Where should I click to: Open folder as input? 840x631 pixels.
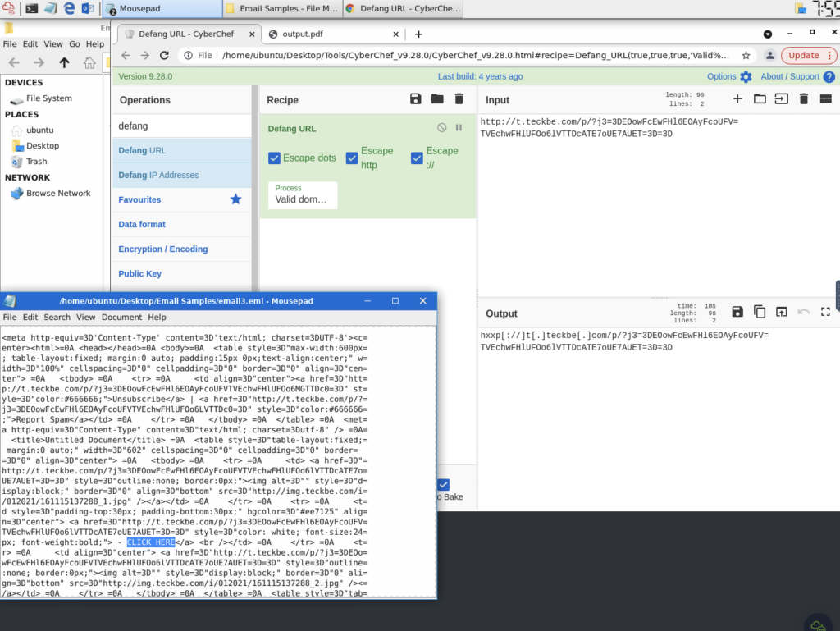pyautogui.click(x=760, y=99)
